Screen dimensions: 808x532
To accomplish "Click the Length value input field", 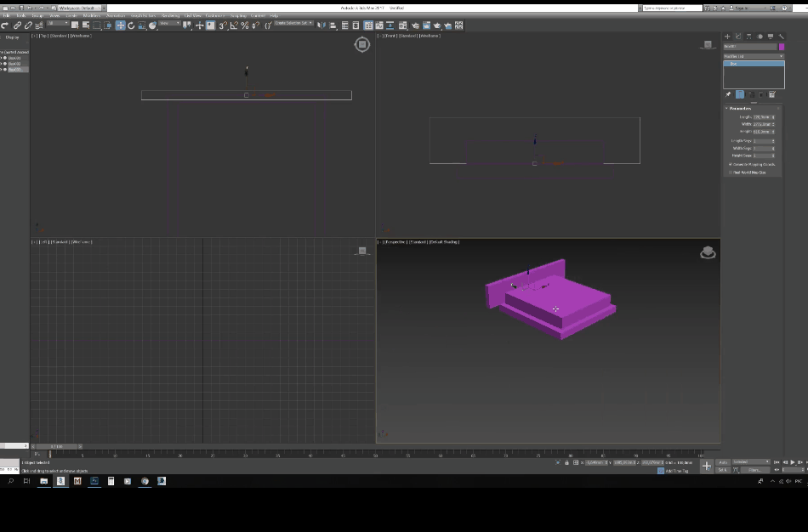I will pos(761,117).
